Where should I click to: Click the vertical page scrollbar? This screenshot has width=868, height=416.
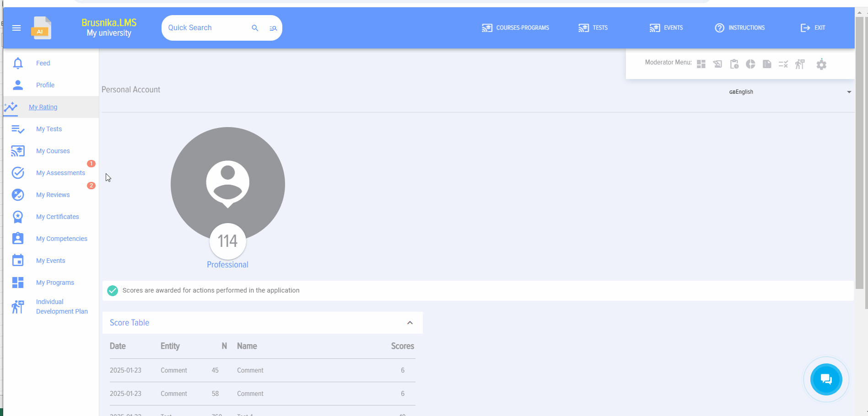(x=859, y=153)
